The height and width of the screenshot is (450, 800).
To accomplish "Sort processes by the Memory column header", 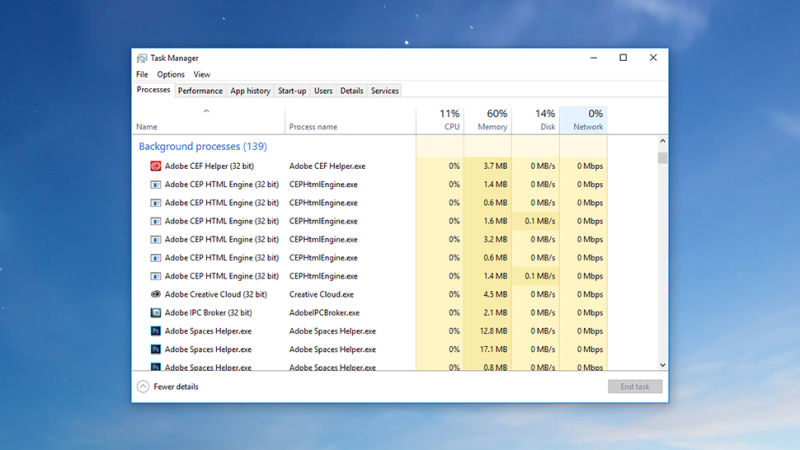I will coord(488,120).
